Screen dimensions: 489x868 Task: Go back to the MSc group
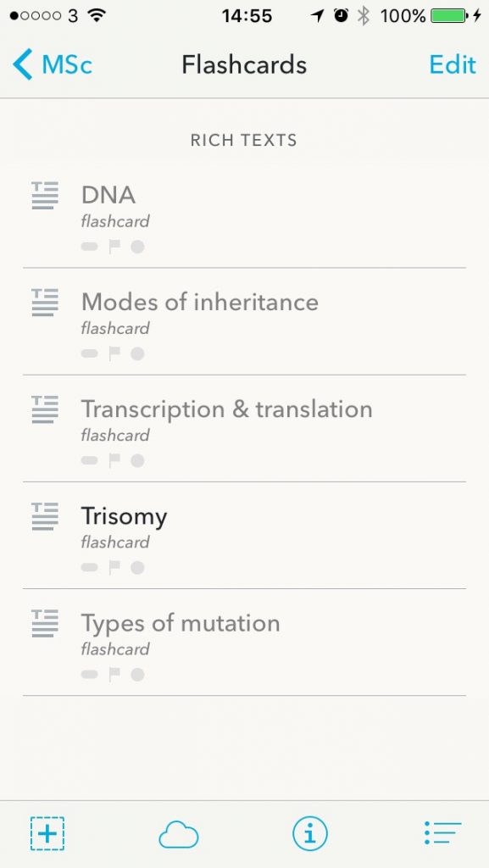pyautogui.click(x=53, y=64)
